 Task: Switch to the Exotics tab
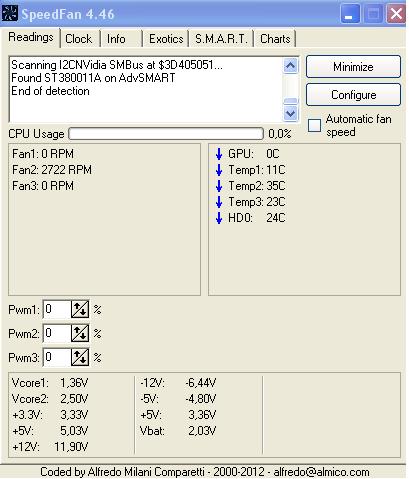point(166,39)
